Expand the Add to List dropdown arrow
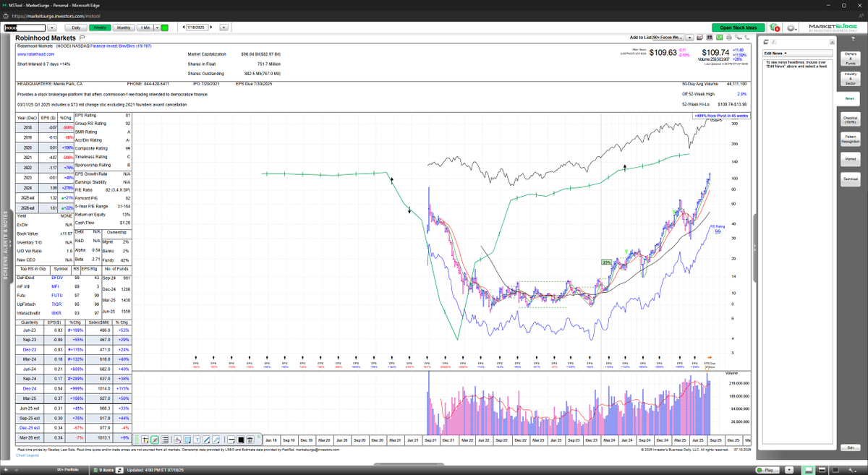This screenshot has width=868, height=475. coord(689,38)
